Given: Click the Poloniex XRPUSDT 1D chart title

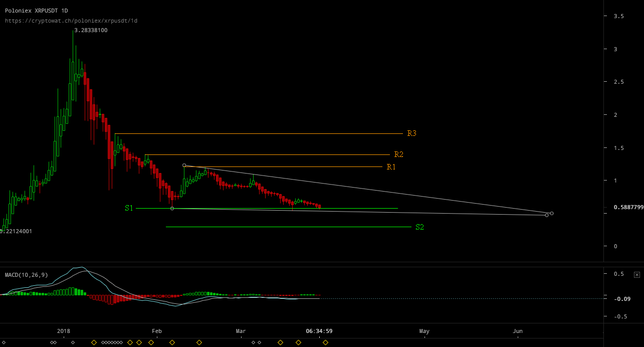Looking at the screenshot, I should [37, 10].
